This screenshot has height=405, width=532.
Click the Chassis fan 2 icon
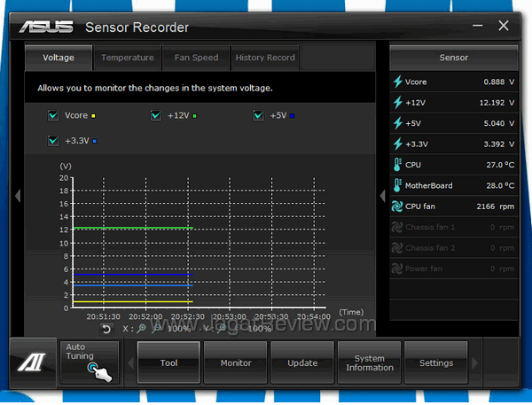click(x=397, y=248)
